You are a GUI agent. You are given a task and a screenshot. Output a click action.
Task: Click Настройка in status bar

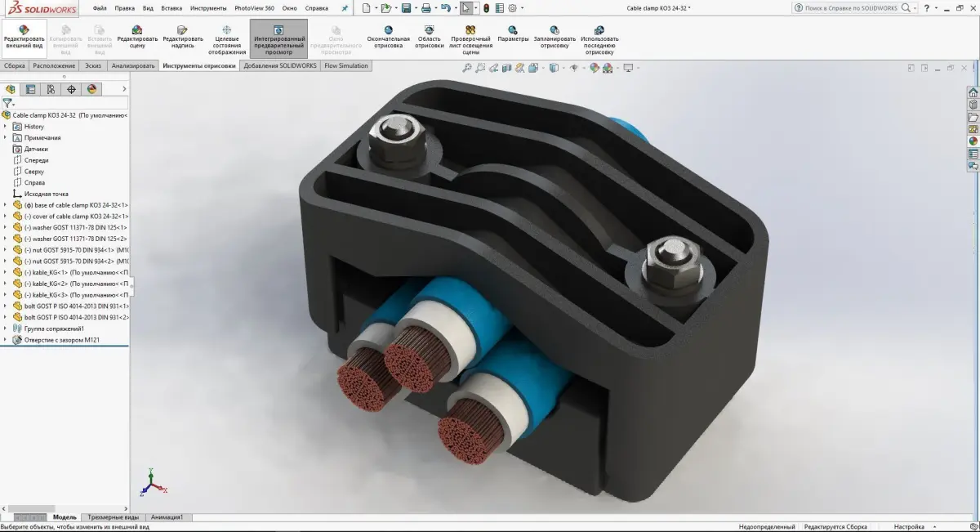click(910, 527)
